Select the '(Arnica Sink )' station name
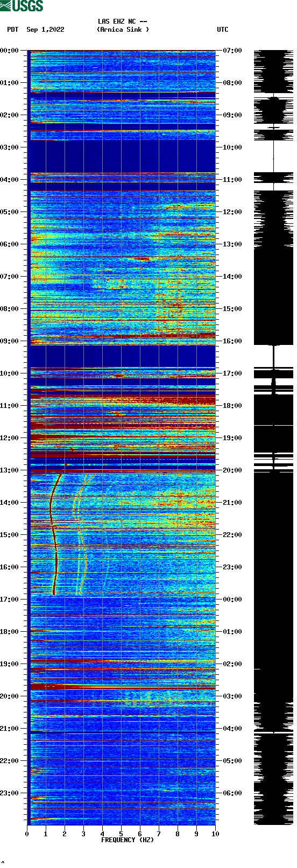Image resolution: width=297 pixels, height=868 pixels. coord(123,30)
